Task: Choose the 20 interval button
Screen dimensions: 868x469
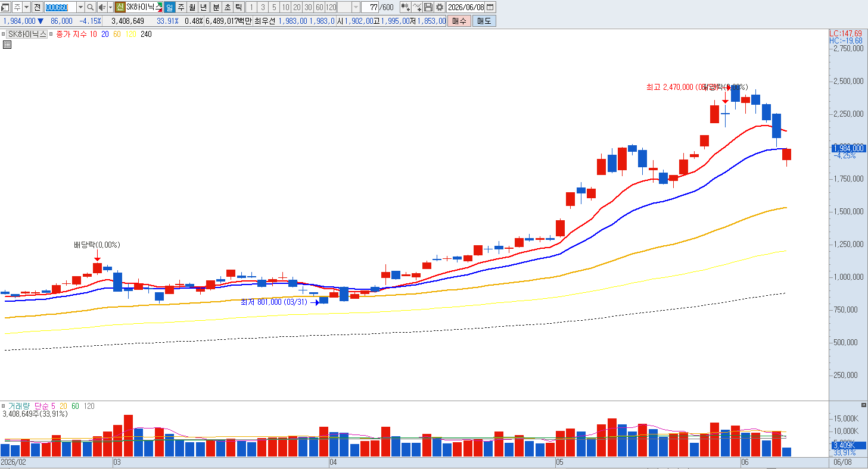Action: [297, 7]
